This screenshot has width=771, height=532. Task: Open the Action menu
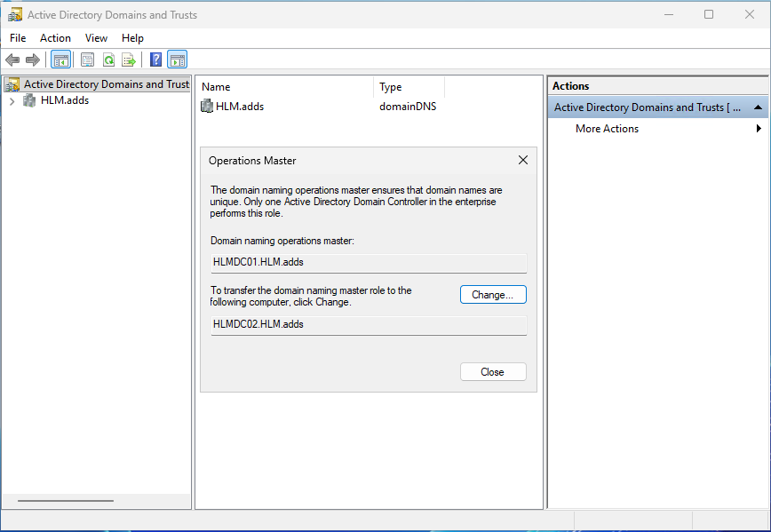[55, 38]
